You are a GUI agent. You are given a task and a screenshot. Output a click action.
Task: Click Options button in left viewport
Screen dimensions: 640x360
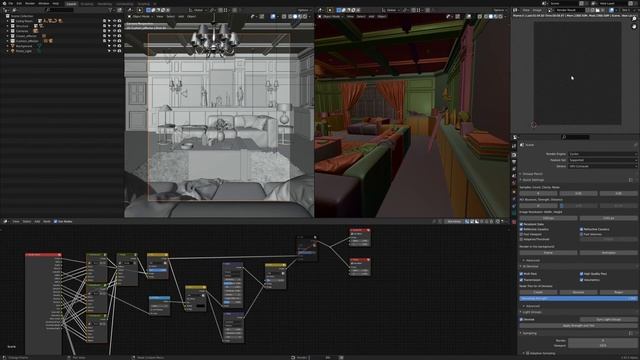303,10
